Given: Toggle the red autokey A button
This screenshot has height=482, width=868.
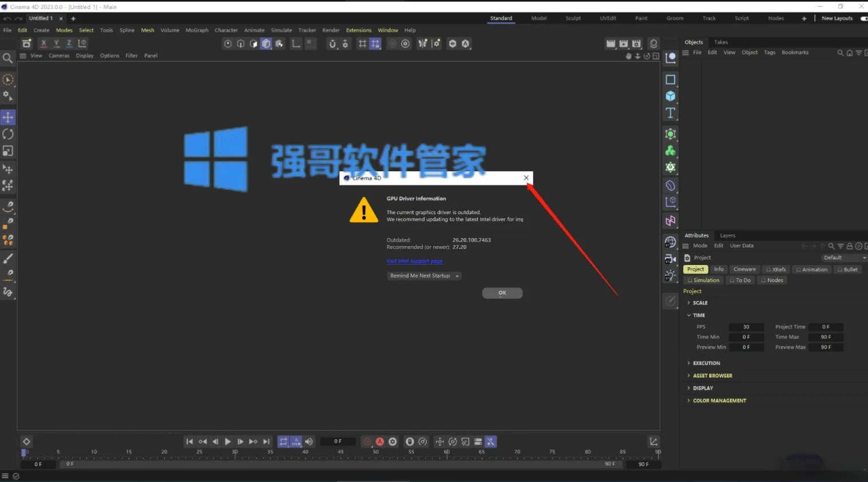Looking at the screenshot, I should tap(379, 441).
